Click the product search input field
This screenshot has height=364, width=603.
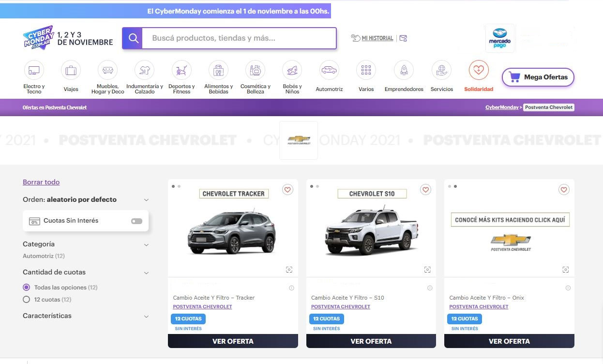(239, 38)
